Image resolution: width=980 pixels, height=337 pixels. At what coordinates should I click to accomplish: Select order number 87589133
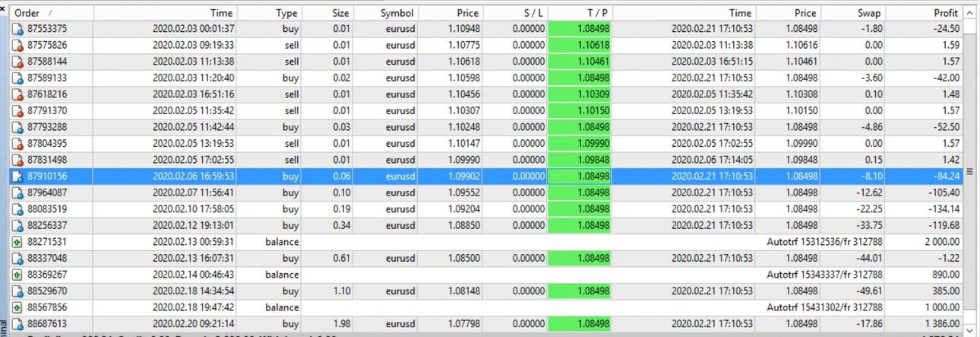[47, 78]
